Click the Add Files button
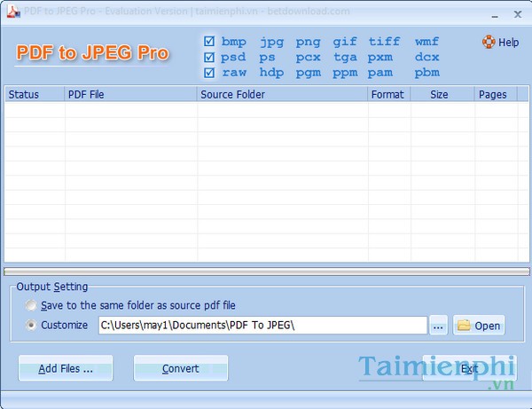The image size is (532, 409). (66, 368)
